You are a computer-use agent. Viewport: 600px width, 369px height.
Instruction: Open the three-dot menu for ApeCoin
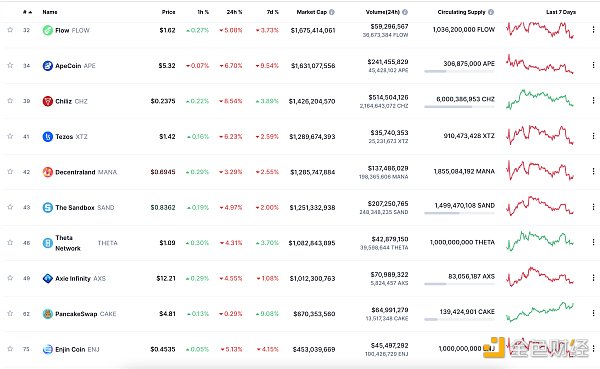point(593,65)
